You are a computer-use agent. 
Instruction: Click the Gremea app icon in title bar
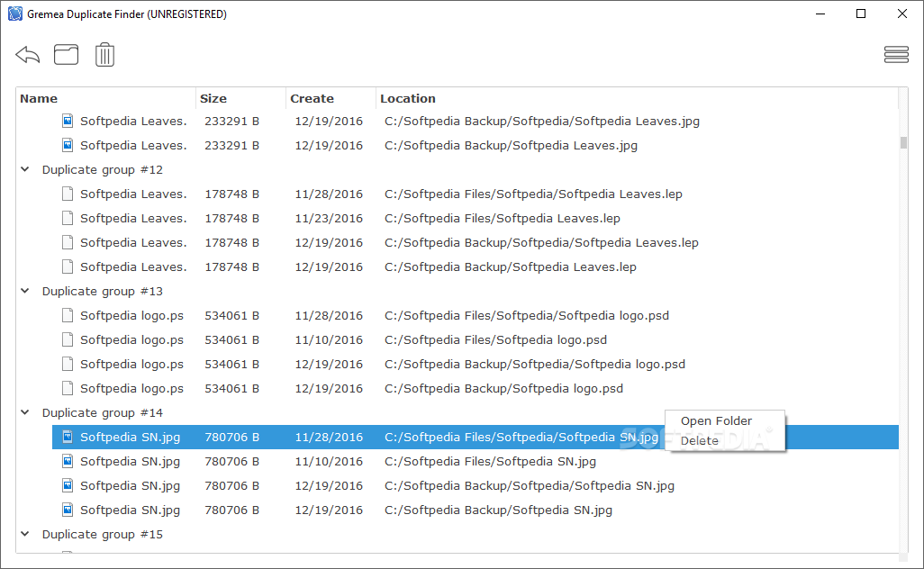click(x=14, y=14)
